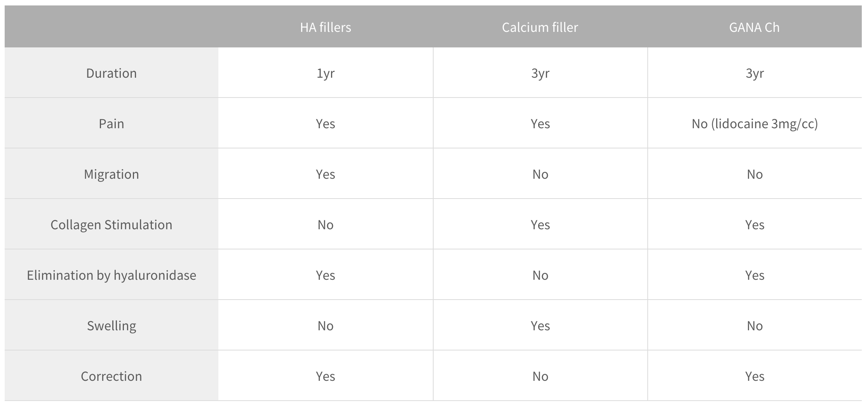Click the 1yr duration cell for HA fillers

click(326, 73)
